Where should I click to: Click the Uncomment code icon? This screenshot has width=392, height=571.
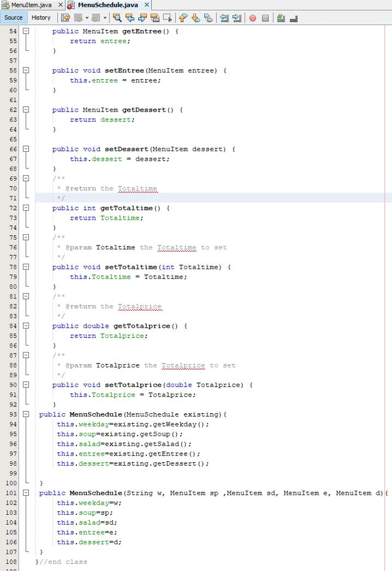[x=294, y=18]
